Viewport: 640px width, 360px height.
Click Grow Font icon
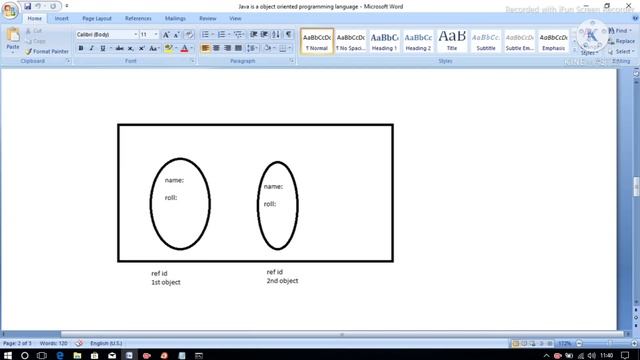point(166,35)
